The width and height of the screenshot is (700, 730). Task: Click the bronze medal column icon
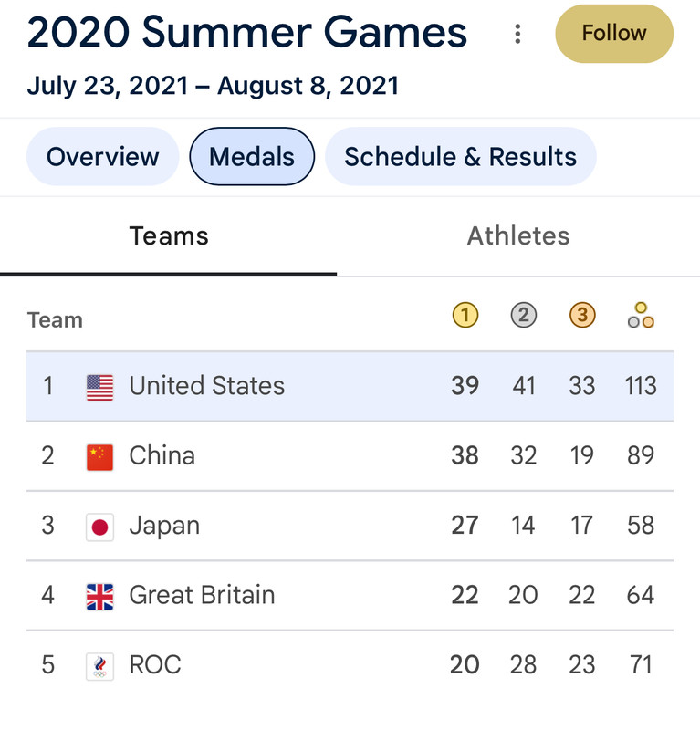point(582,315)
